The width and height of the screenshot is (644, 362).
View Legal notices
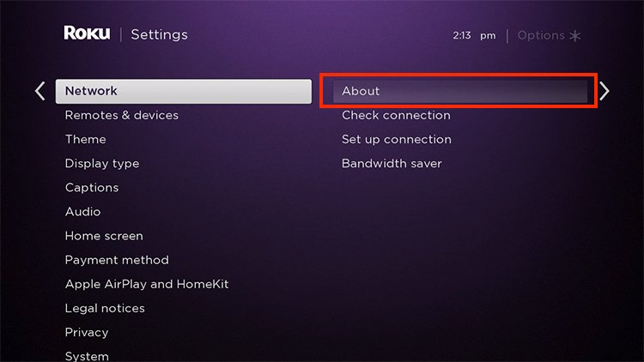(105, 309)
